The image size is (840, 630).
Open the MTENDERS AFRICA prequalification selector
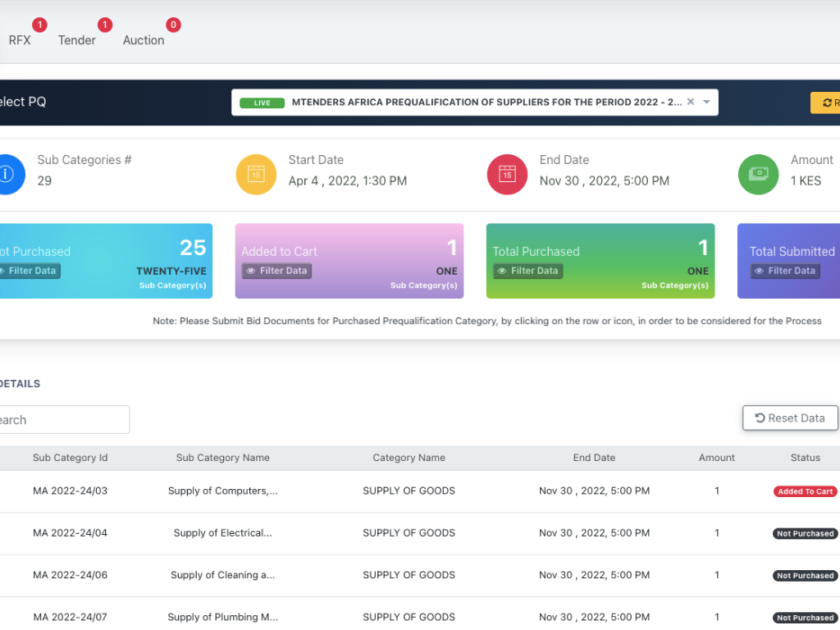tap(475, 103)
